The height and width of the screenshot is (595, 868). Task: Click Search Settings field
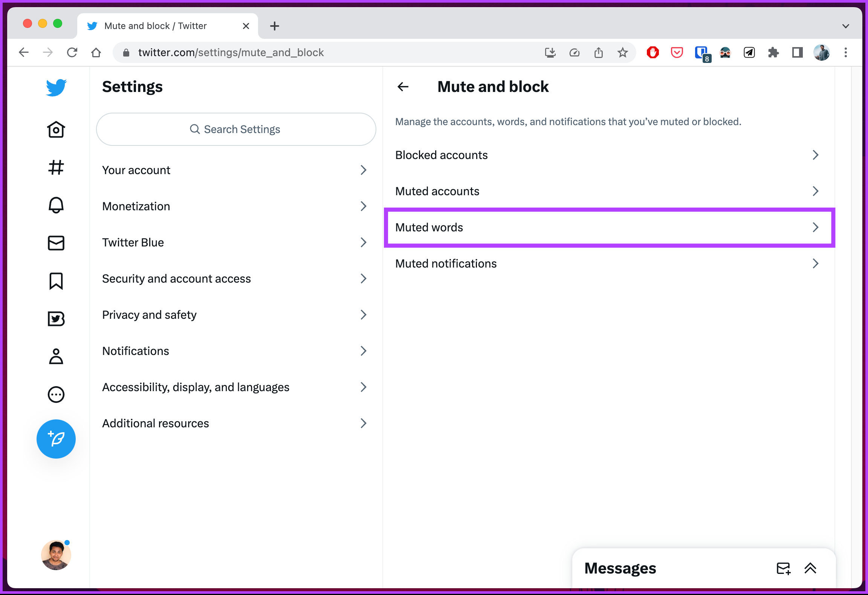click(236, 129)
